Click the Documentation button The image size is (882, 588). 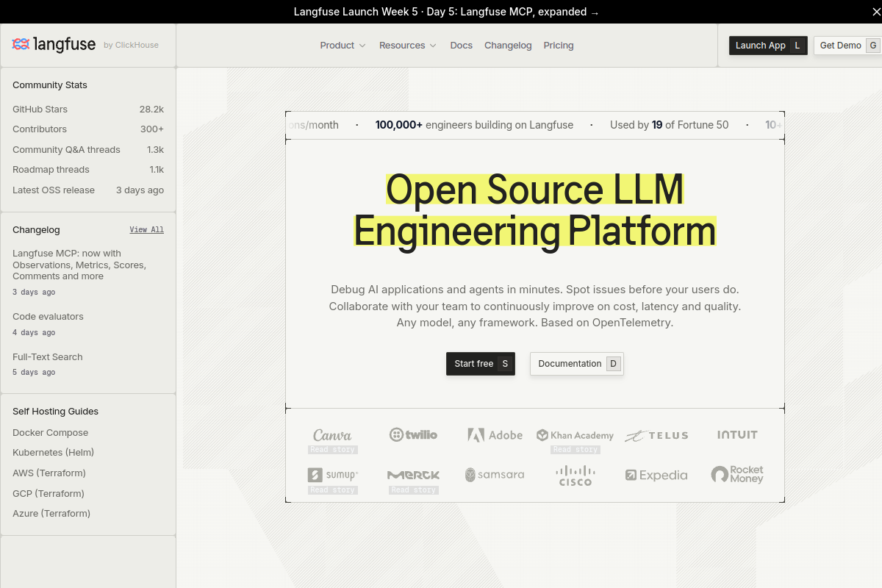point(577,364)
